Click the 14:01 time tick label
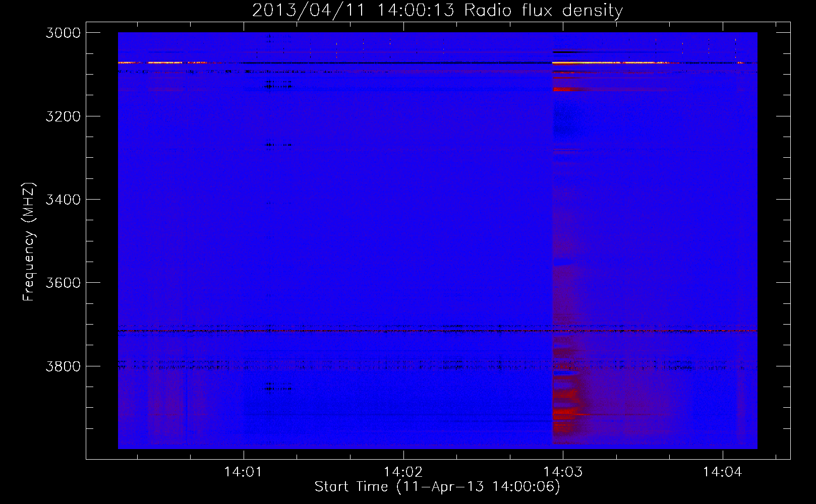 click(x=244, y=472)
